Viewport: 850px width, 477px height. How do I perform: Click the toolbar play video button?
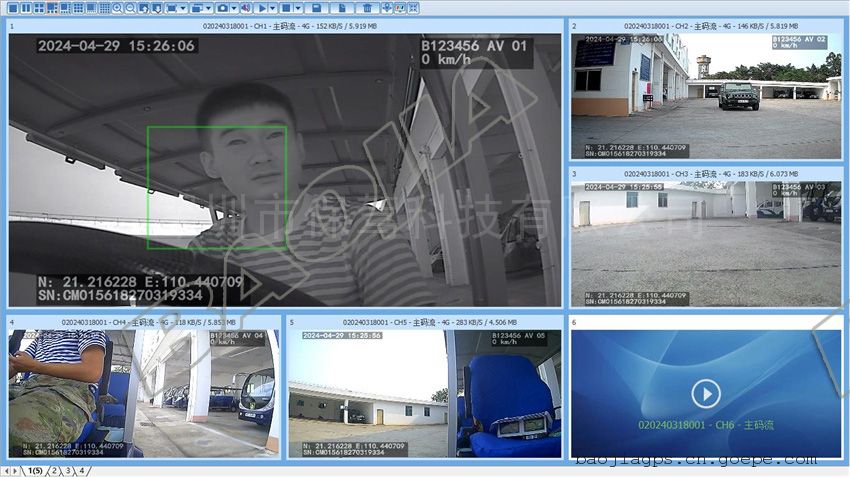click(261, 8)
